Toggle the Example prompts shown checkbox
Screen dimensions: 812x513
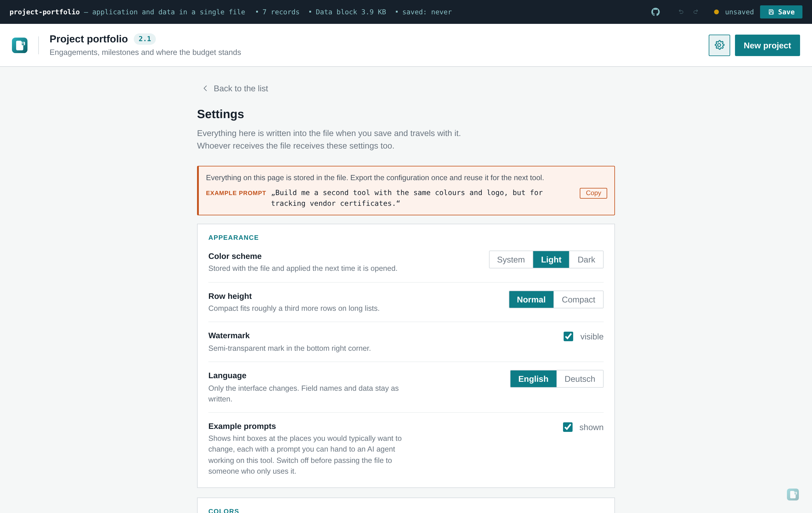[568, 427]
